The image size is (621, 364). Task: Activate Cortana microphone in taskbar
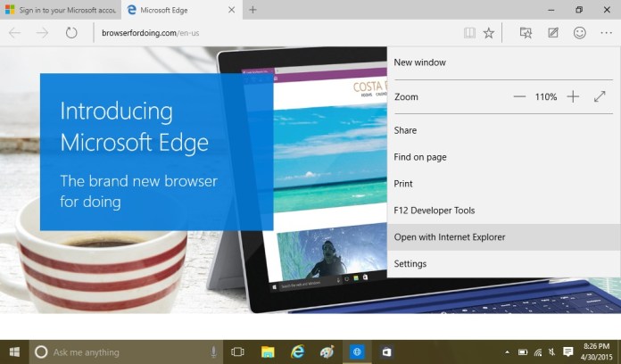tap(213, 352)
